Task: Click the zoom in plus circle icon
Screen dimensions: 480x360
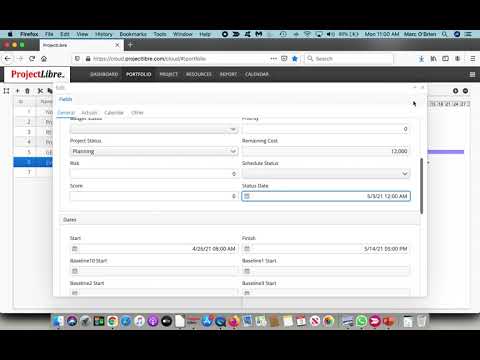Action: pyautogui.click(x=455, y=91)
